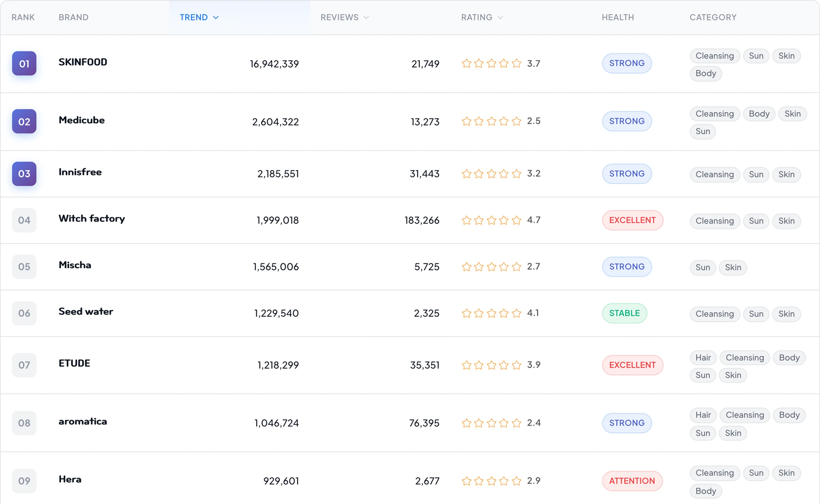Click Innisfree's rank badge 03

[24, 174]
